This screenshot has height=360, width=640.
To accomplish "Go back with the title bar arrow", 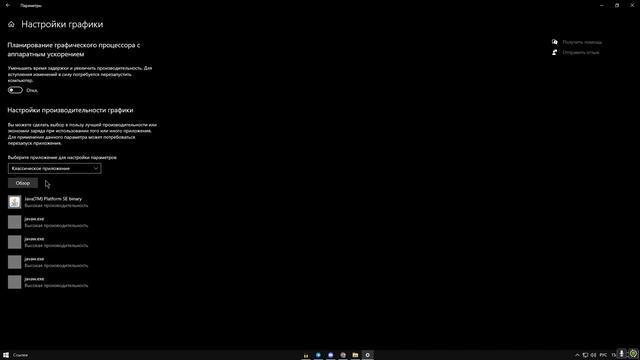I will coord(8,5).
